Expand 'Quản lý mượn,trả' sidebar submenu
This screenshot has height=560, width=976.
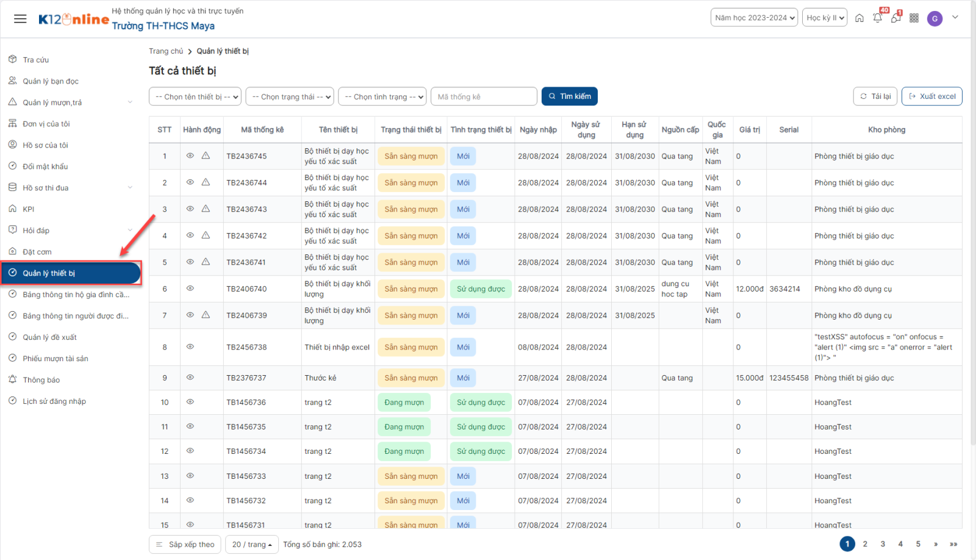(x=130, y=102)
